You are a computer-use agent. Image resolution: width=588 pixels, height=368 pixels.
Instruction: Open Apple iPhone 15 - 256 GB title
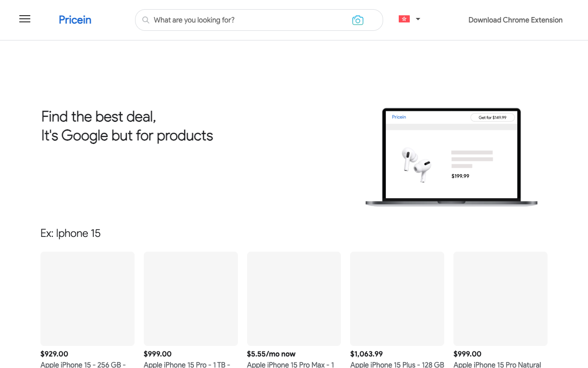[x=83, y=364]
